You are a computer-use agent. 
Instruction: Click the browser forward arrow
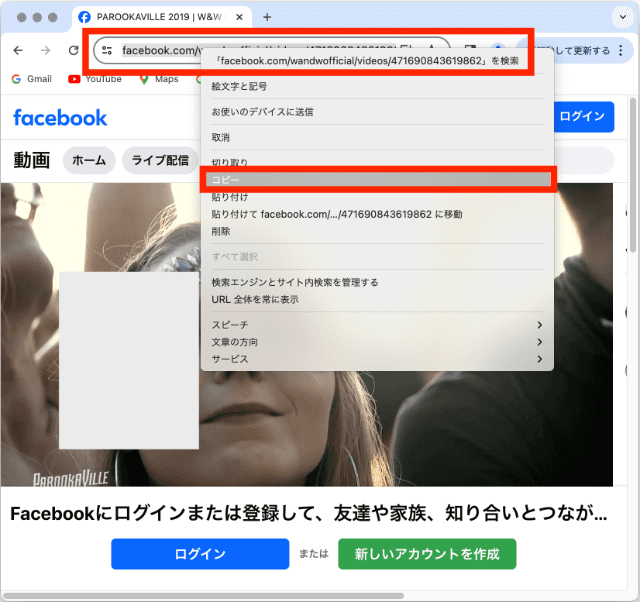[x=46, y=50]
